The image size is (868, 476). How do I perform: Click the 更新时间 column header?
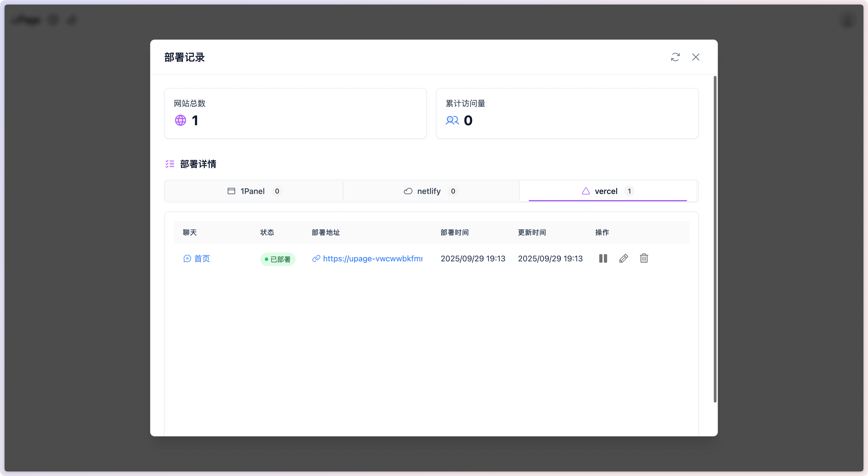pos(532,232)
